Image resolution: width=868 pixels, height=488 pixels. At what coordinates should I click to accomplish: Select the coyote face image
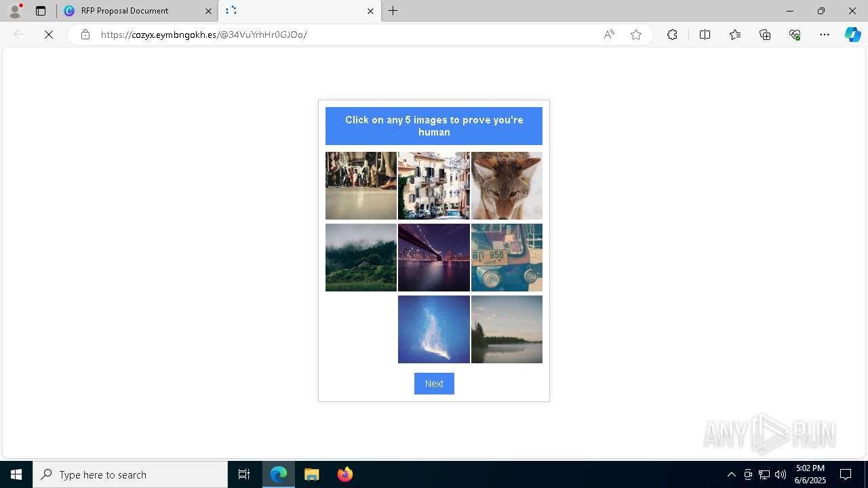[507, 186]
